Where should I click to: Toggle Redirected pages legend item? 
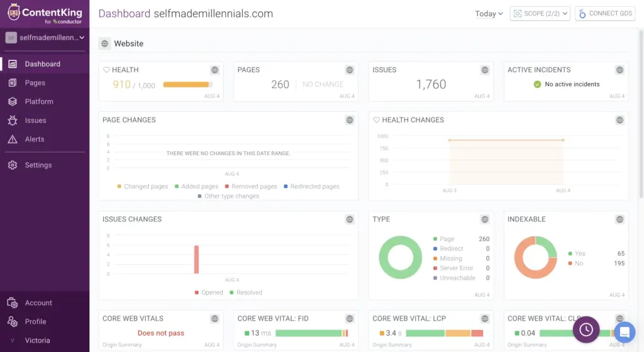click(x=312, y=187)
